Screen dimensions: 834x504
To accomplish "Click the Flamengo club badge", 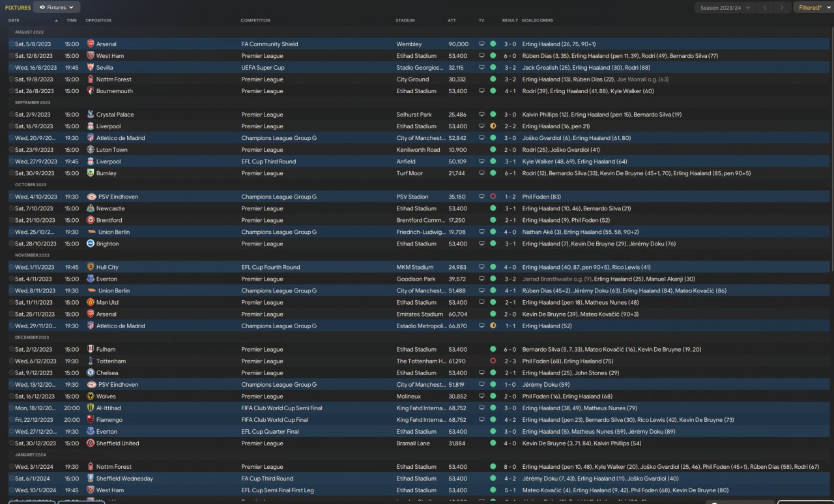I will (x=91, y=420).
